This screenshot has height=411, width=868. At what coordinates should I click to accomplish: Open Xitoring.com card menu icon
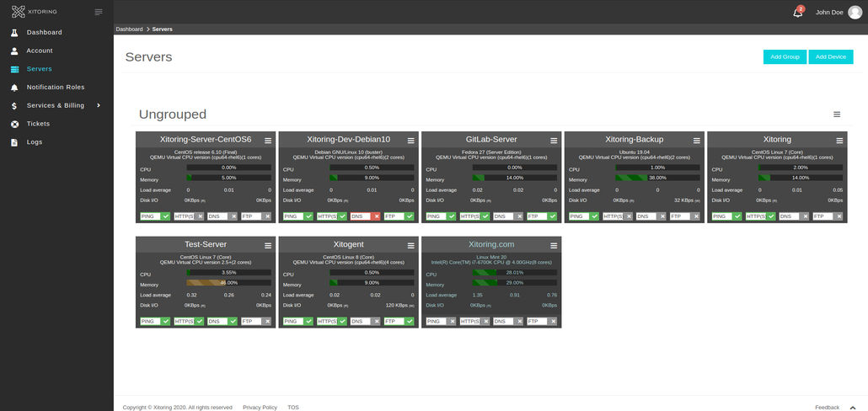pyautogui.click(x=554, y=246)
